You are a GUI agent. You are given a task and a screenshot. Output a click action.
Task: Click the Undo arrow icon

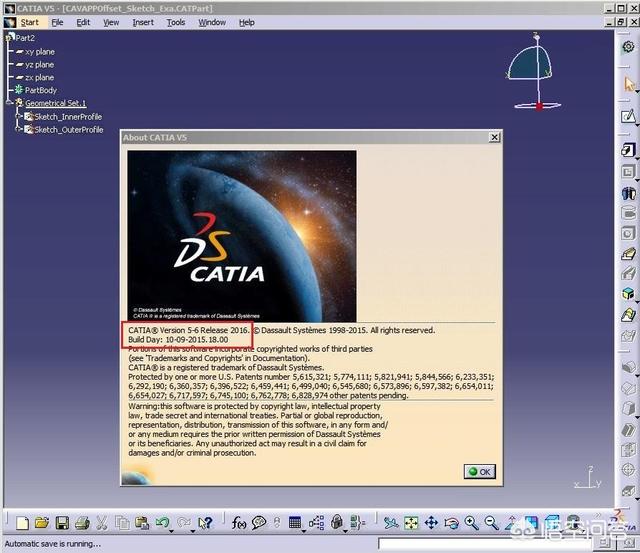point(162,522)
